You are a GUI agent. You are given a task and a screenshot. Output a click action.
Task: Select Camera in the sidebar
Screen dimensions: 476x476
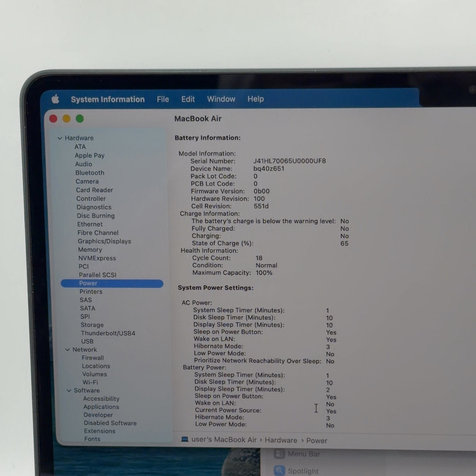click(87, 181)
